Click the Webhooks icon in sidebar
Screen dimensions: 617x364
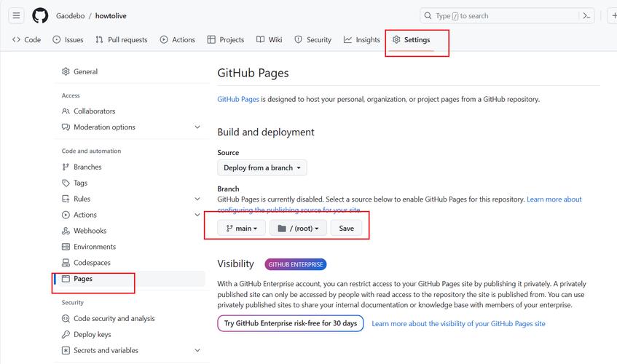pyautogui.click(x=66, y=231)
